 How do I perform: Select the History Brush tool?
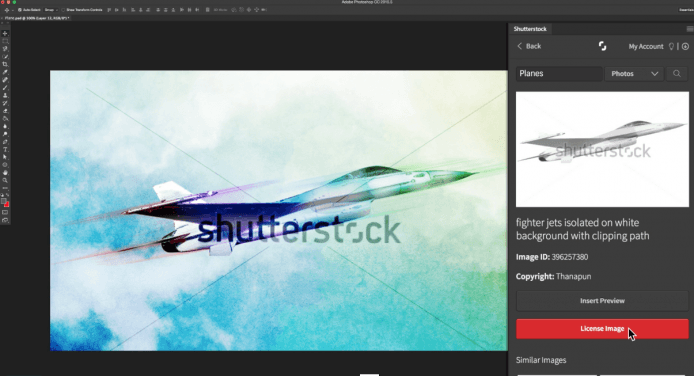[x=5, y=103]
